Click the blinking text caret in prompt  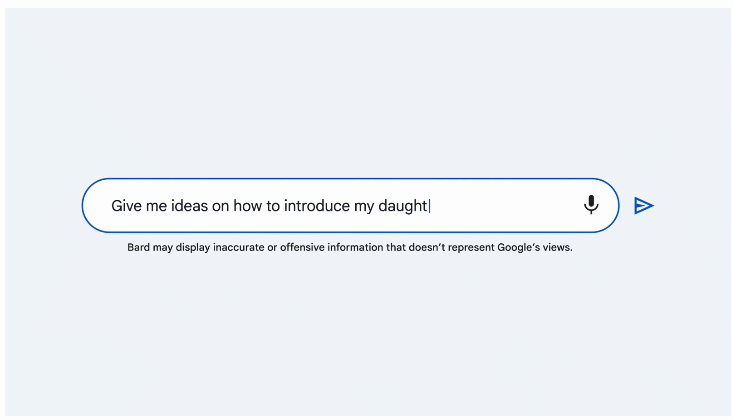[429, 206]
